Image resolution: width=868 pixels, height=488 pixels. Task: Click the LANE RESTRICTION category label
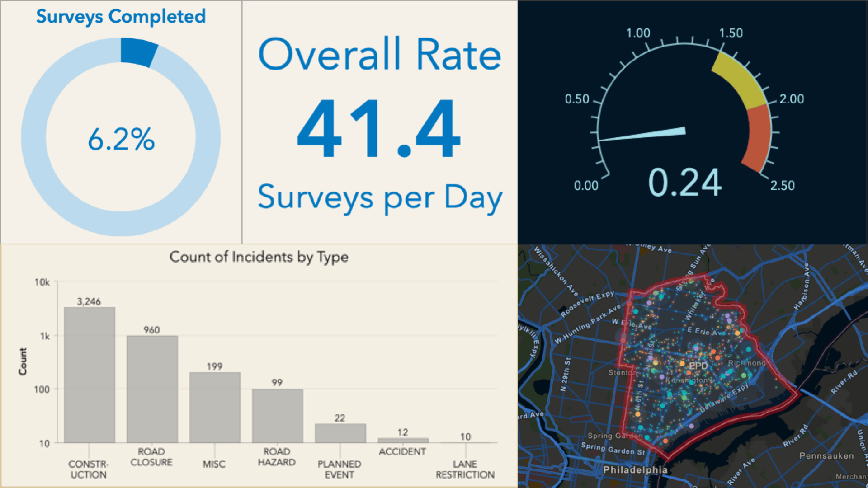pos(465,469)
